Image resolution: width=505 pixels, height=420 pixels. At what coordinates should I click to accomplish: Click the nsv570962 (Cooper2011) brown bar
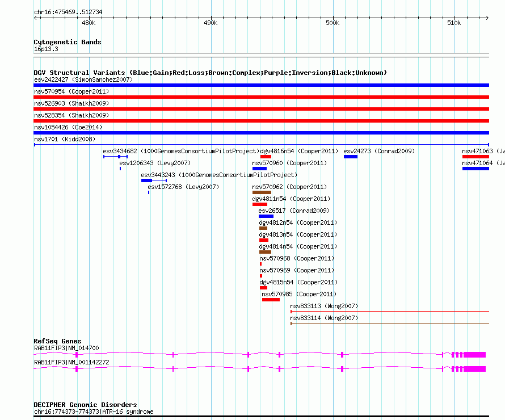pos(262,192)
